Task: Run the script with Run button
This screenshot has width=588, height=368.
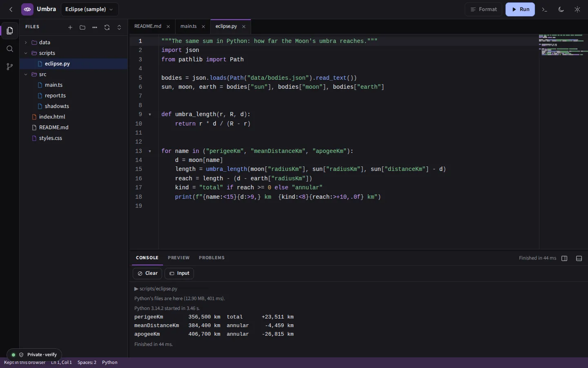Action: click(x=520, y=9)
